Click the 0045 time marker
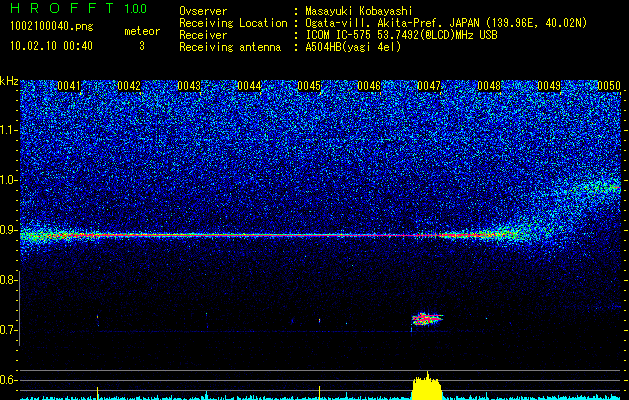 309,86
